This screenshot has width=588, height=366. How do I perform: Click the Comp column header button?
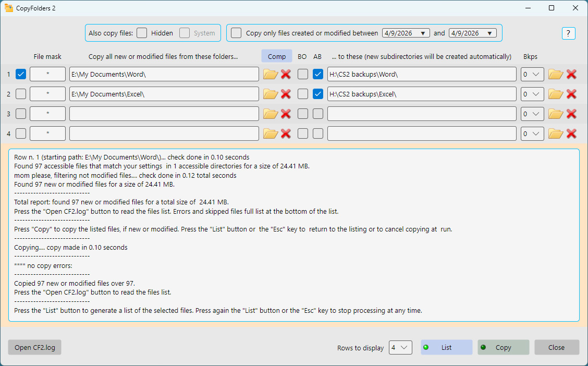click(x=277, y=56)
